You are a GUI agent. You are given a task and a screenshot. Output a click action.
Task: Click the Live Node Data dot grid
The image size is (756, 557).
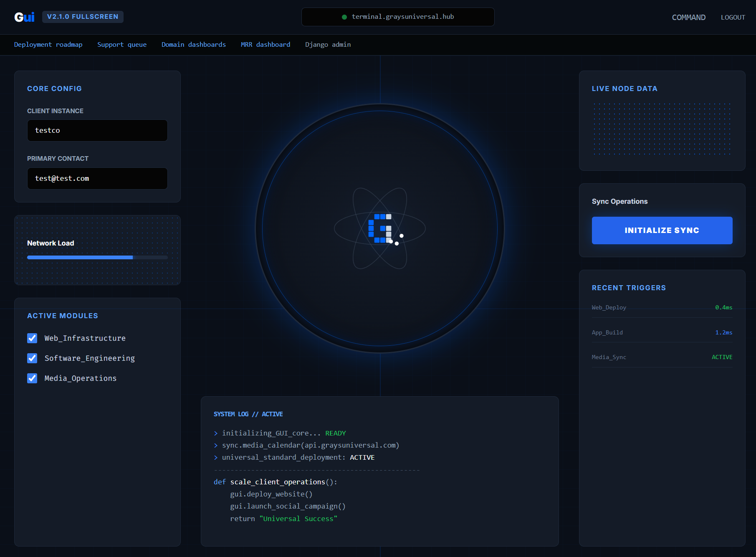(x=662, y=129)
